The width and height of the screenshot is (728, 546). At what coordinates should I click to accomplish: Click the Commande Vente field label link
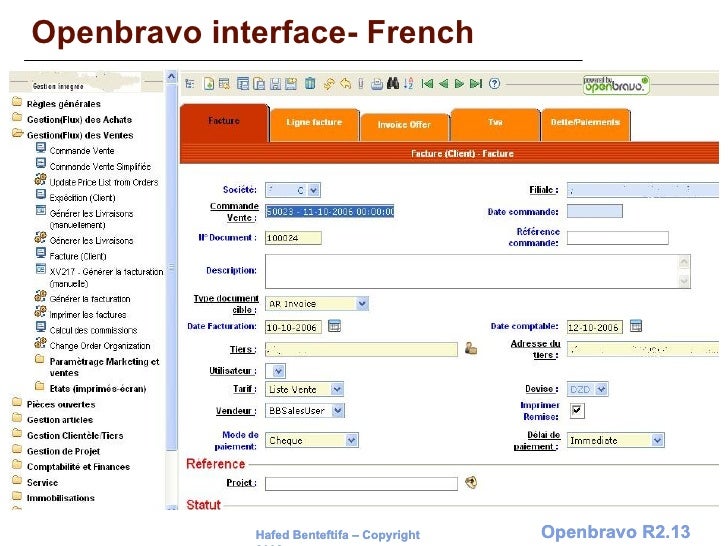[234, 212]
